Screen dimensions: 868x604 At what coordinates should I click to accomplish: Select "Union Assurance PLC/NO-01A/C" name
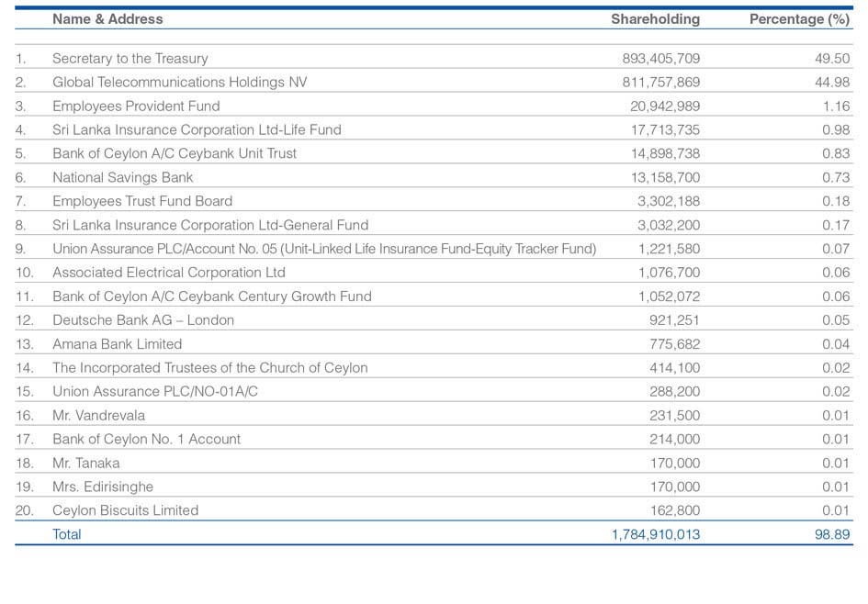[155, 392]
